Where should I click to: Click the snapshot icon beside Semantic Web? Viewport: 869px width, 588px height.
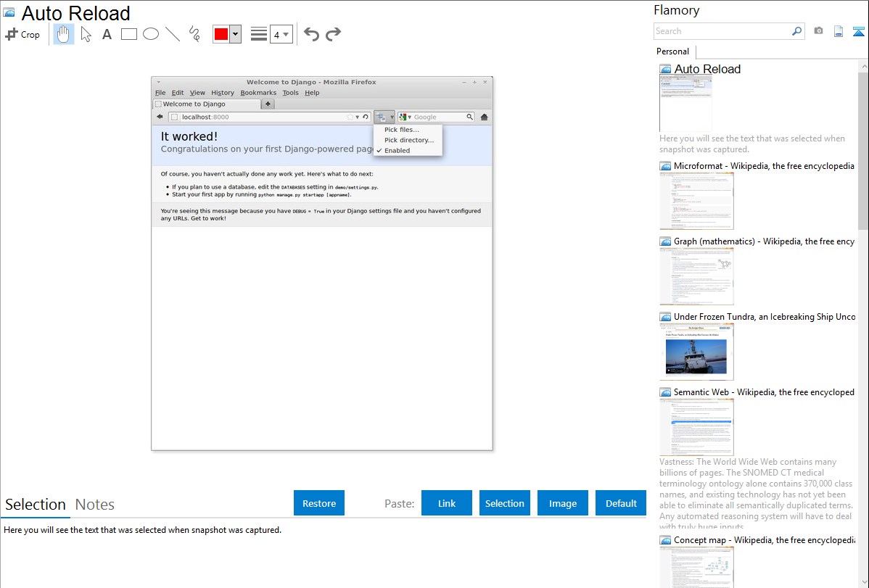pyautogui.click(x=666, y=392)
